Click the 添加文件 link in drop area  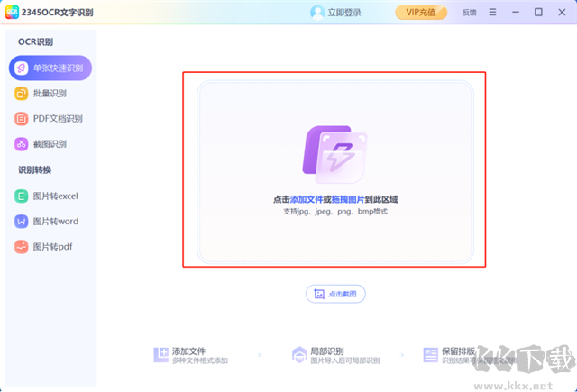307,200
